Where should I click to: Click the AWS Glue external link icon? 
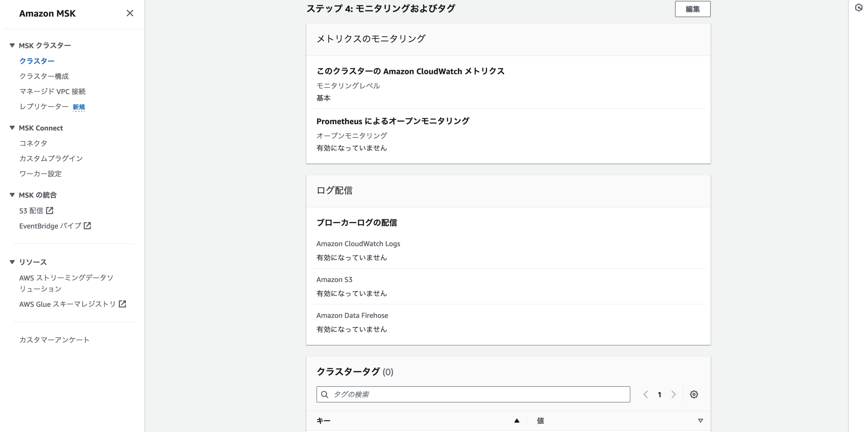pos(123,304)
